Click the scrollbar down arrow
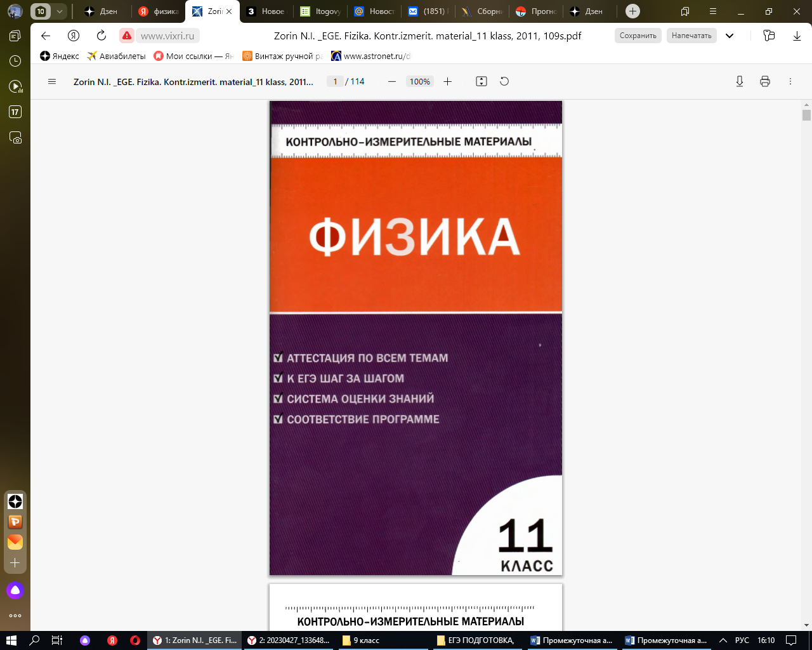This screenshot has width=812, height=650. (806, 625)
